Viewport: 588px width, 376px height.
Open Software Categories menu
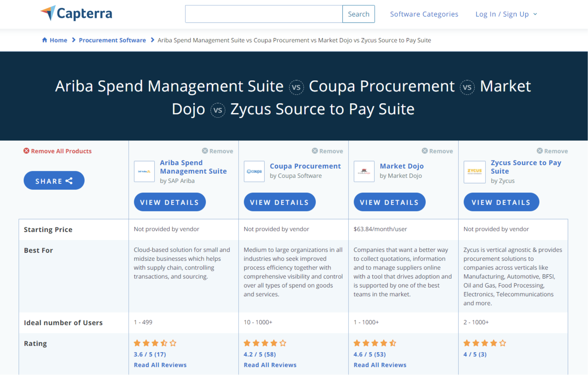(424, 14)
